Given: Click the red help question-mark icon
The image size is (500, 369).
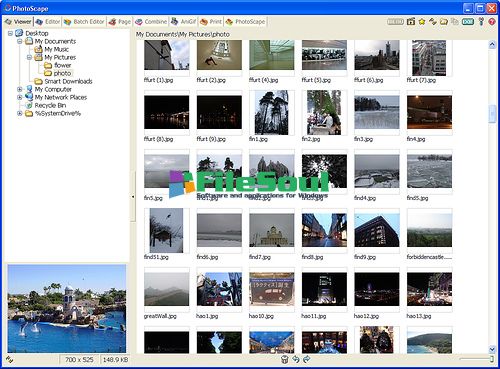Looking at the screenshot, I should [x=492, y=22].
